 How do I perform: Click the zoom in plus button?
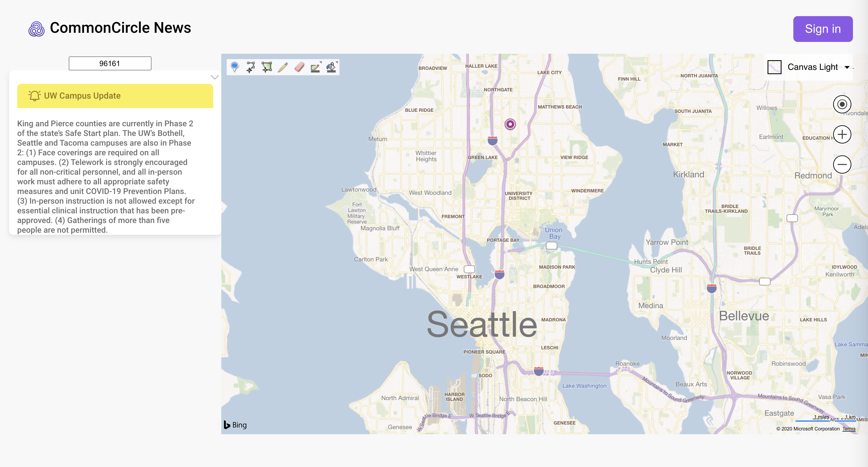842,134
